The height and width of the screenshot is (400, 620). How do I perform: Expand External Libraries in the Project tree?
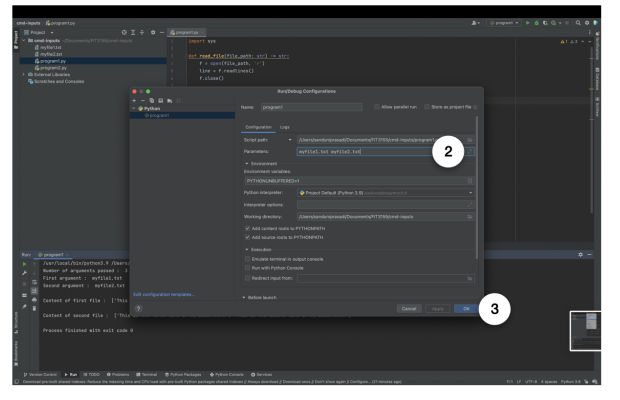pyautogui.click(x=23, y=75)
